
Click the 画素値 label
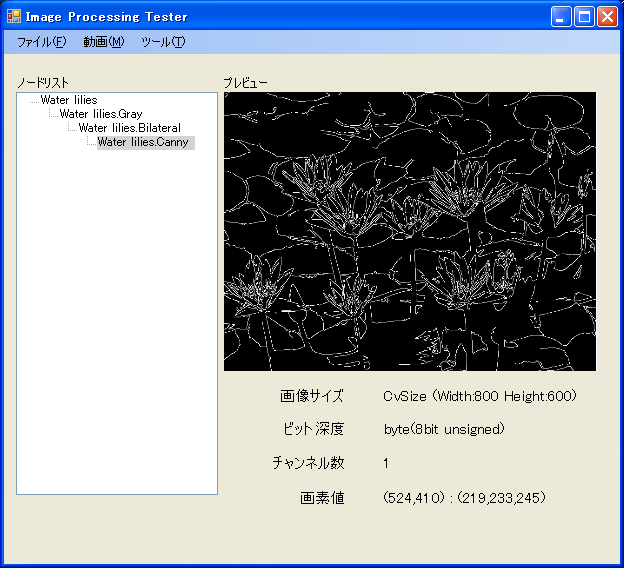tap(322, 498)
